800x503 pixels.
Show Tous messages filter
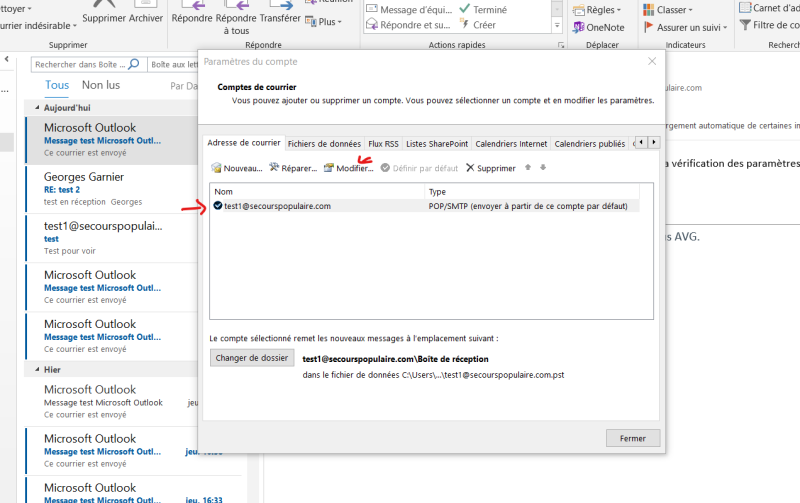pos(57,85)
